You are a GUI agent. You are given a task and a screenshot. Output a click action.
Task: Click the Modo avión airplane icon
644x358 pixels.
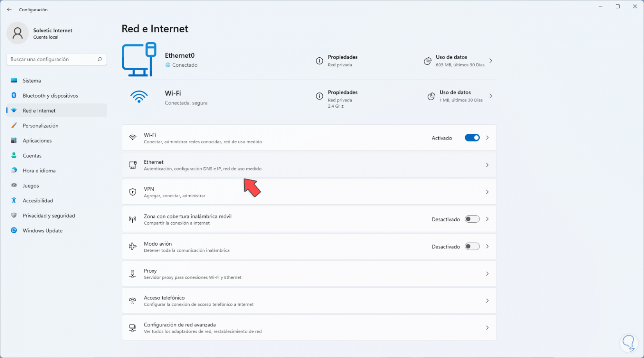tap(133, 246)
